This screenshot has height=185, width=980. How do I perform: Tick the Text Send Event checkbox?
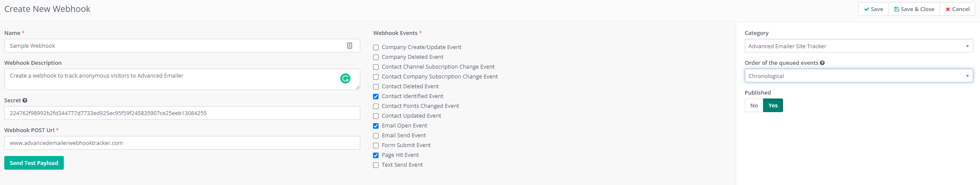(376, 165)
